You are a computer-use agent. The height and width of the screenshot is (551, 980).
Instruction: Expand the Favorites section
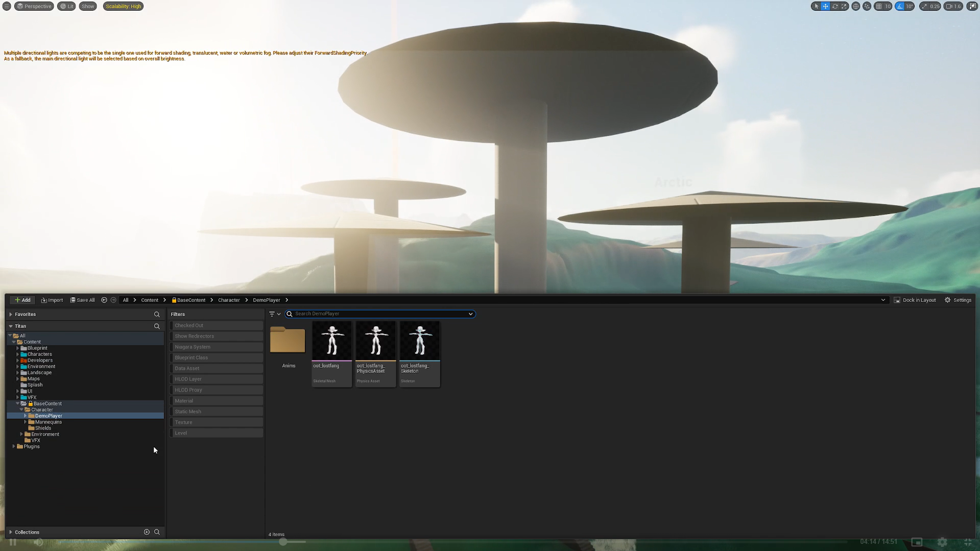11,315
